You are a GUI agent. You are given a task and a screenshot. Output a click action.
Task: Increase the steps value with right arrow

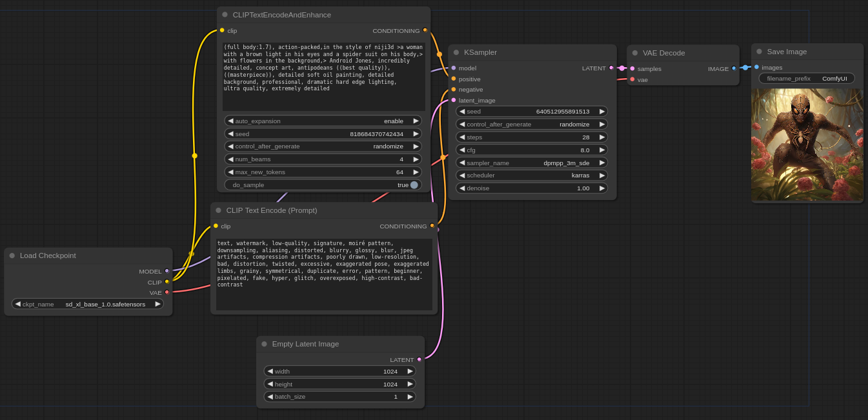tap(602, 137)
